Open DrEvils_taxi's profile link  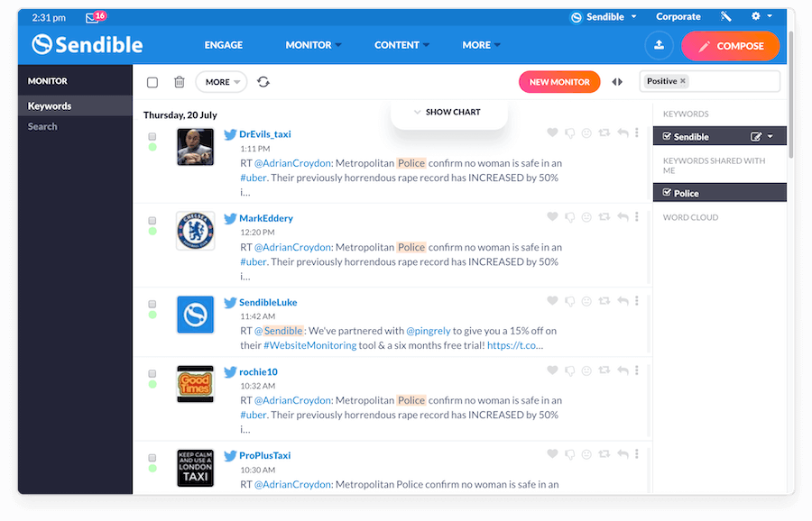[x=264, y=134]
